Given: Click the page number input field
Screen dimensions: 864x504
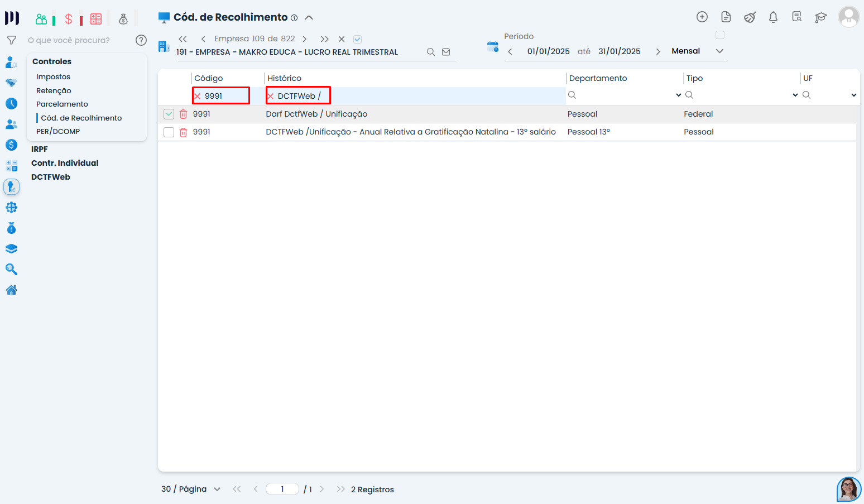Looking at the screenshot, I should (x=282, y=489).
